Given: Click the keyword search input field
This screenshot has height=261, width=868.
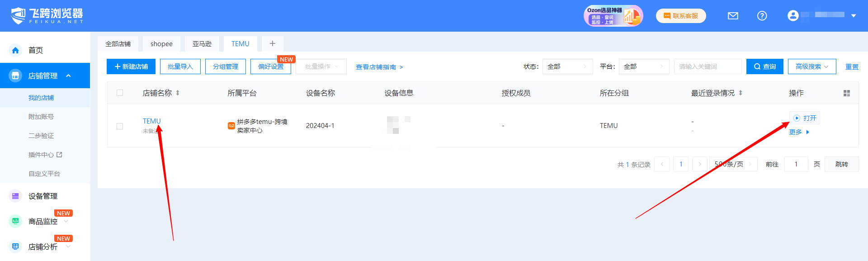Looking at the screenshot, I should (707, 66).
